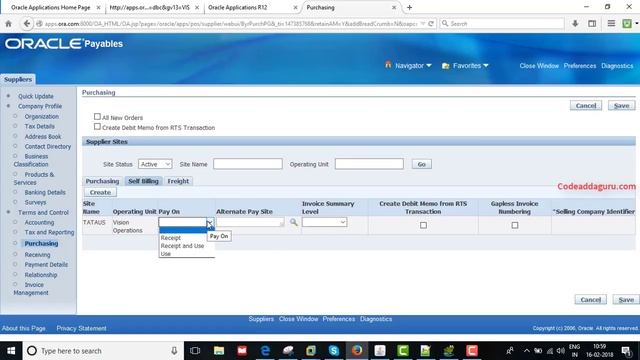
Task: Click the Go button
Action: 422,164
